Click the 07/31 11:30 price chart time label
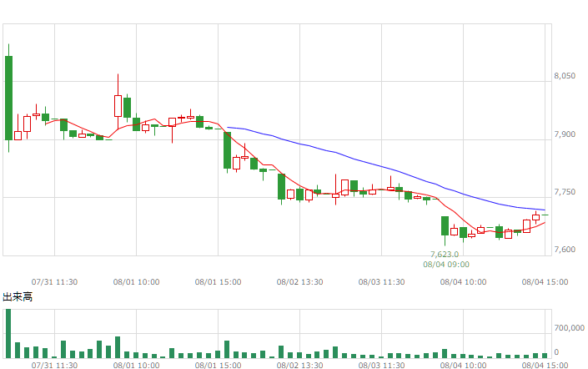588x369 pixels. click(x=54, y=282)
